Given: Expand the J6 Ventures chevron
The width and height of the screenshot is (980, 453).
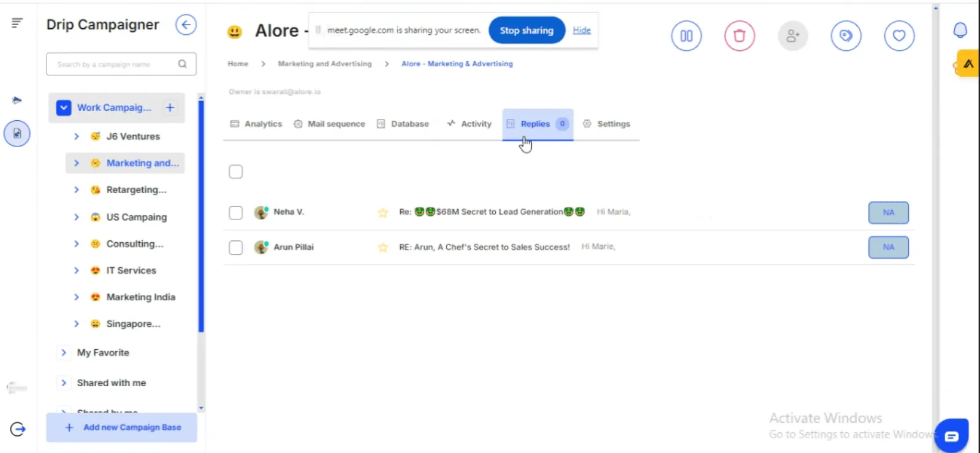Looking at the screenshot, I should [77, 136].
